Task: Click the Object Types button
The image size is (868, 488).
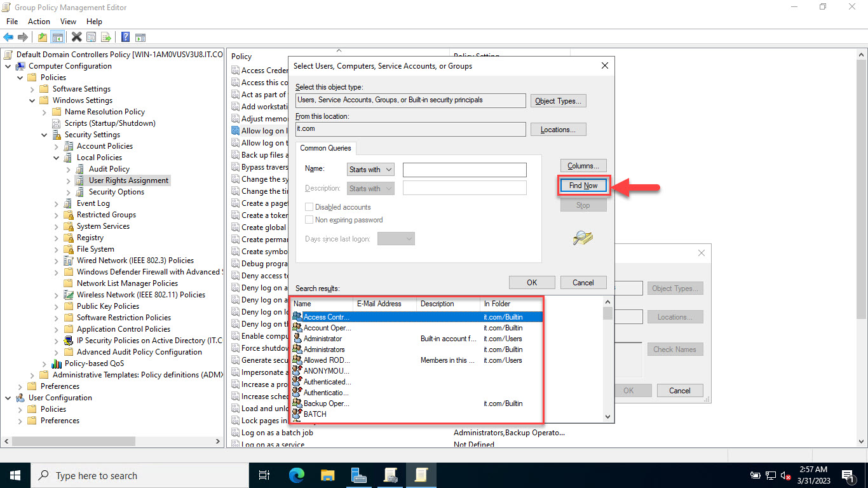Action: point(558,100)
